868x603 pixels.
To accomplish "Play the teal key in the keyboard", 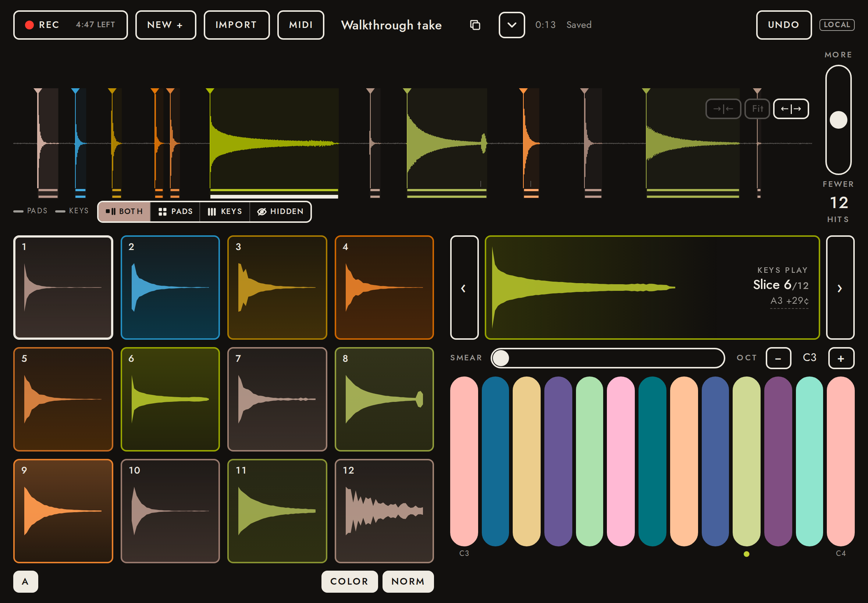I will tap(652, 461).
